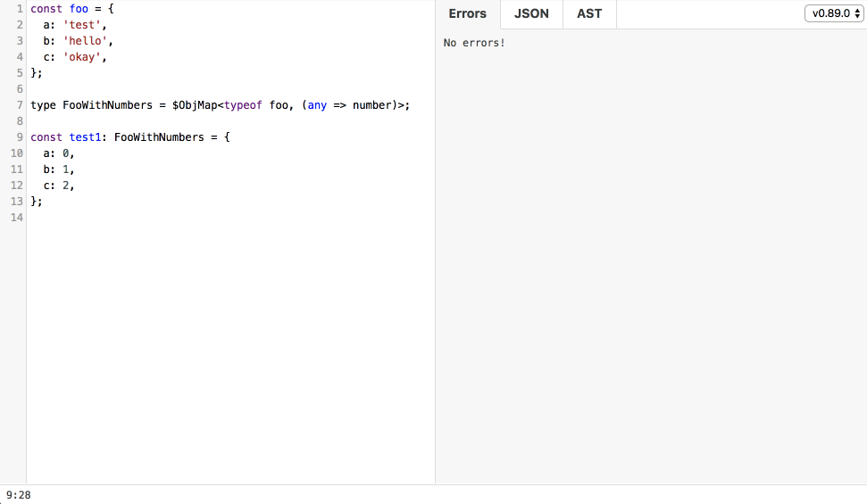Click the 'any' keyword on line 7
The height and width of the screenshot is (504, 867).
point(317,105)
